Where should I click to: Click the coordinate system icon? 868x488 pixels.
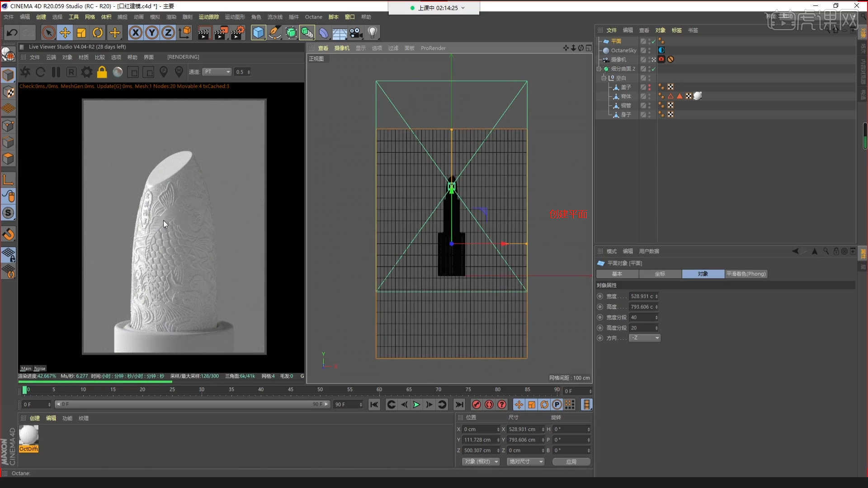click(185, 33)
